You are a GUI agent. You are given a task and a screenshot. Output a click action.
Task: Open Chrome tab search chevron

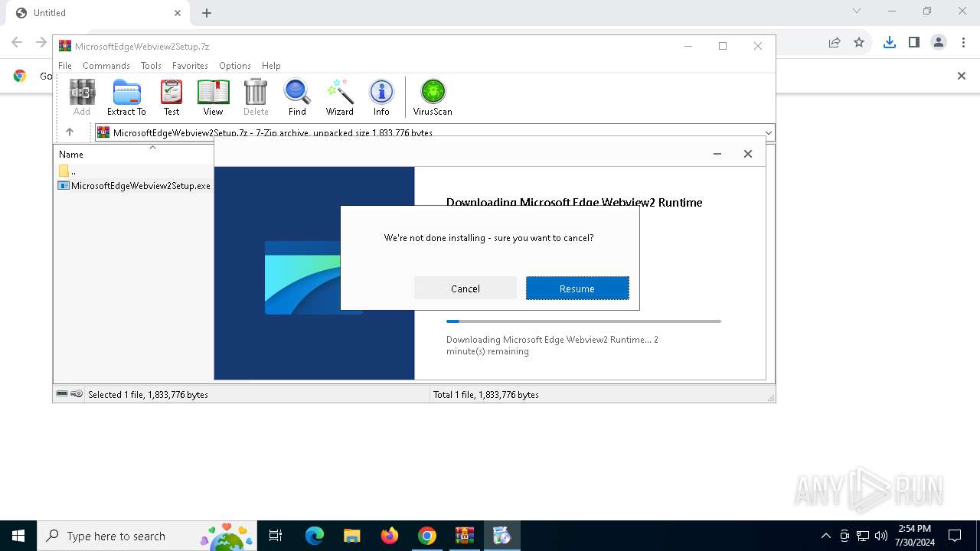[x=857, y=11]
